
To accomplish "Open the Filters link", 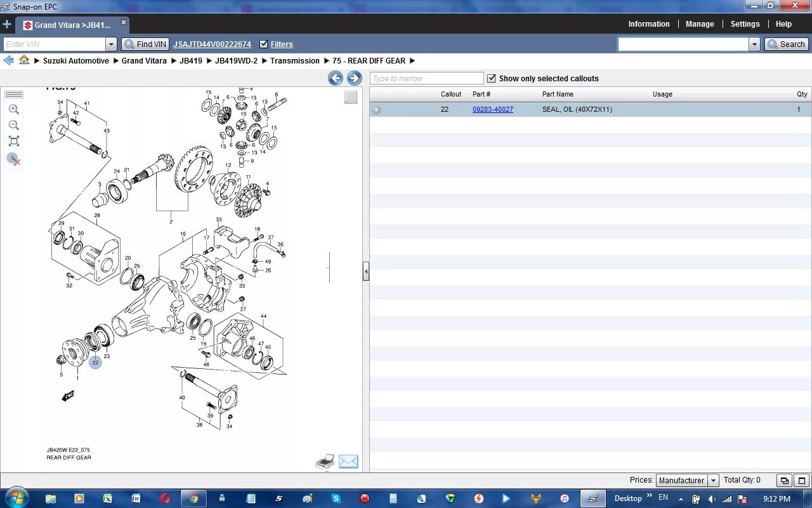I will coord(282,44).
